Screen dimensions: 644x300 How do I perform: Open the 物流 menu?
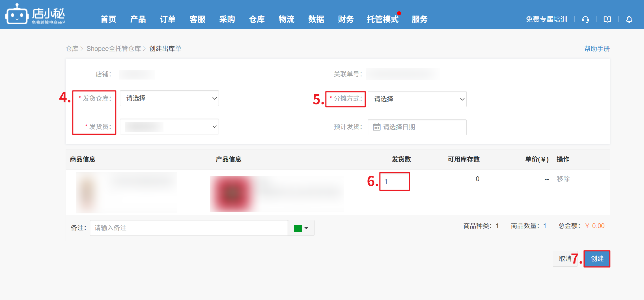pyautogui.click(x=286, y=19)
